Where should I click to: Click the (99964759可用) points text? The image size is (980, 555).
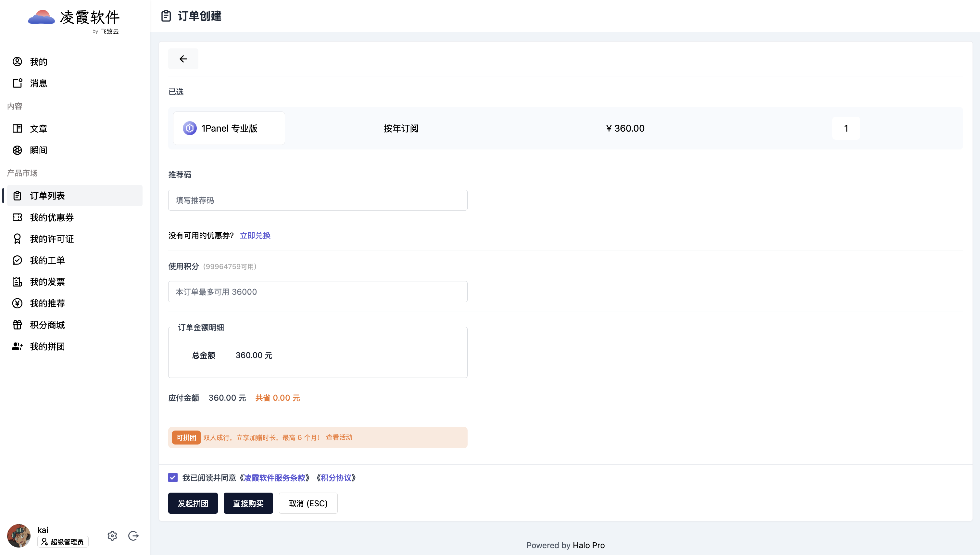click(230, 266)
